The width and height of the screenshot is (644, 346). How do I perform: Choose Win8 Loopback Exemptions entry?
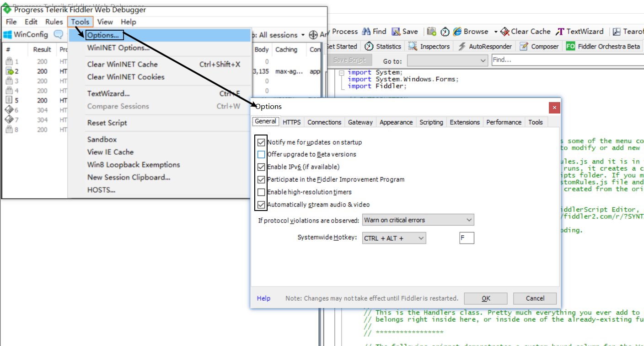coord(160,165)
